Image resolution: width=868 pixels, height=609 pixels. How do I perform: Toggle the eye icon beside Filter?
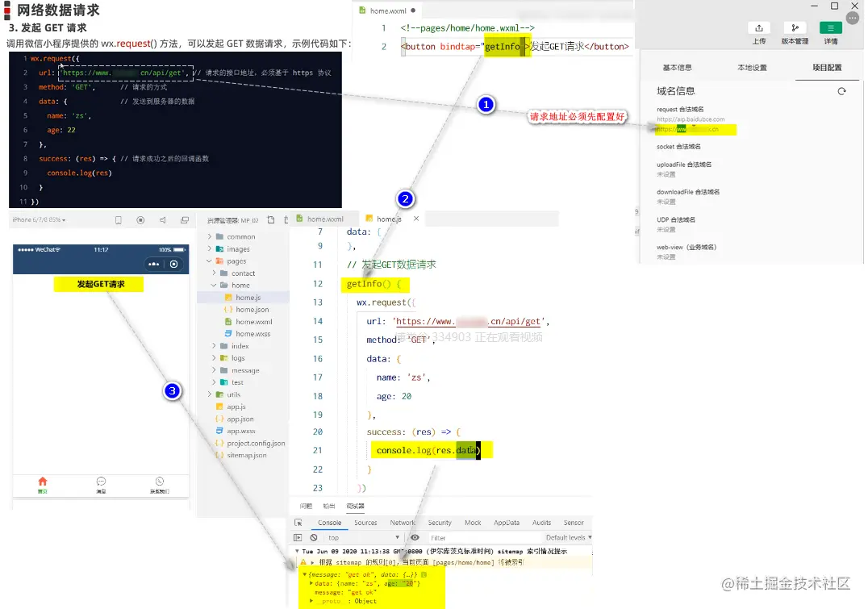coord(415,537)
